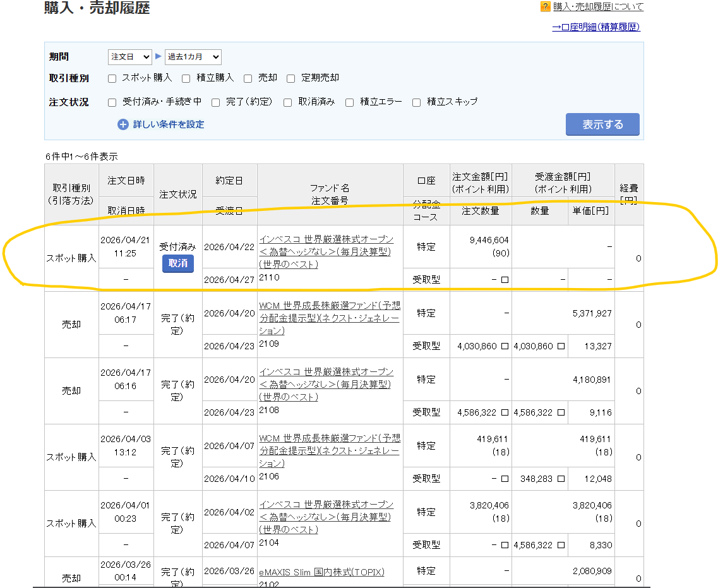The image size is (718, 588).
Task: Open the 注文日 period type dropdown
Action: (x=129, y=57)
